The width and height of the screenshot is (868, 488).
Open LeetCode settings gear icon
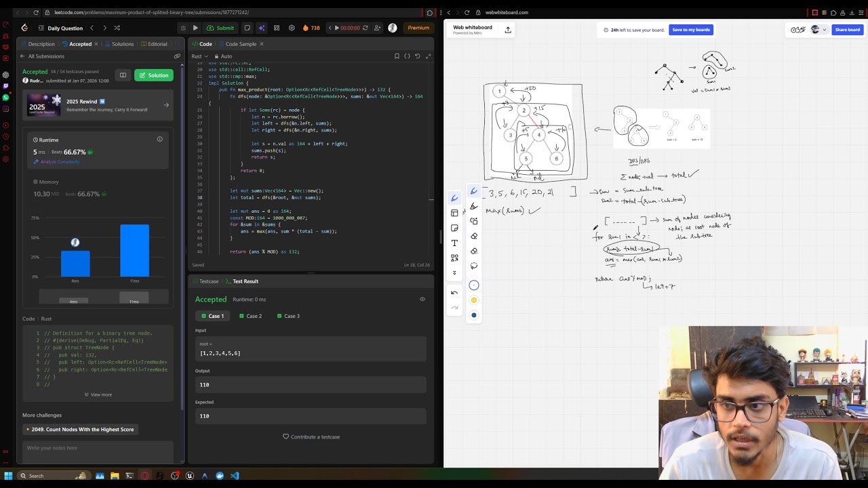[292, 28]
